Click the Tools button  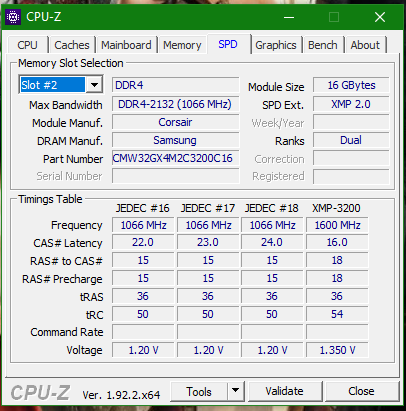click(x=199, y=391)
